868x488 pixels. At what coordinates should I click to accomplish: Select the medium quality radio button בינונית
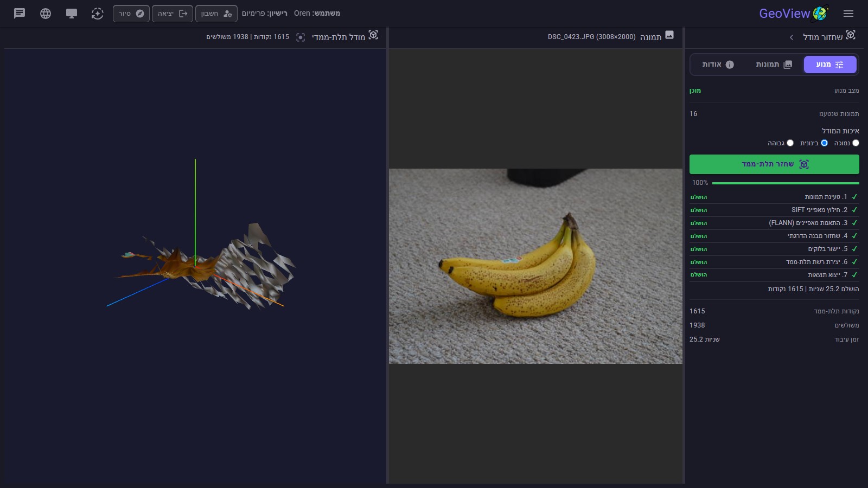(x=824, y=143)
